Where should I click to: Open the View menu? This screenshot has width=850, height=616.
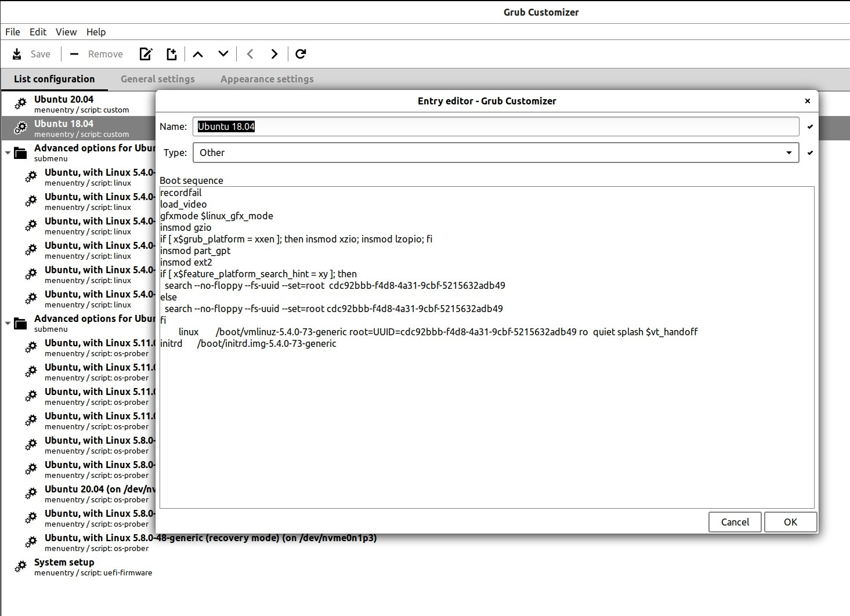point(66,32)
